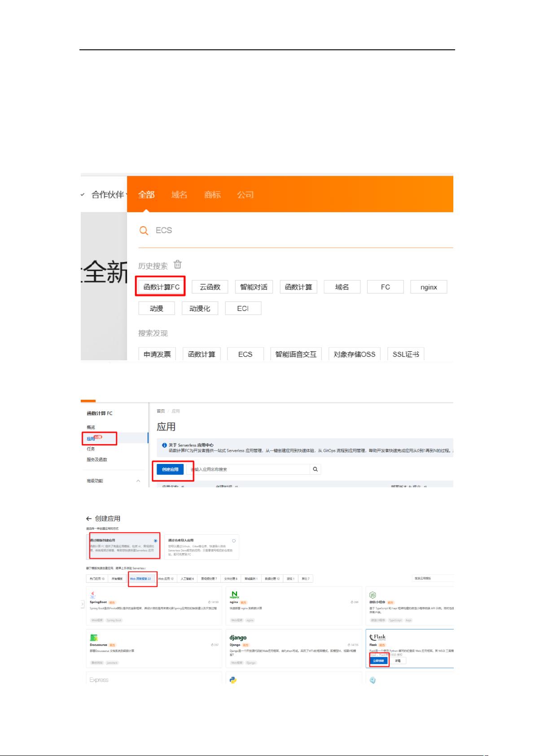
Task: Click the blue 创建应用 button
Action: (170, 469)
